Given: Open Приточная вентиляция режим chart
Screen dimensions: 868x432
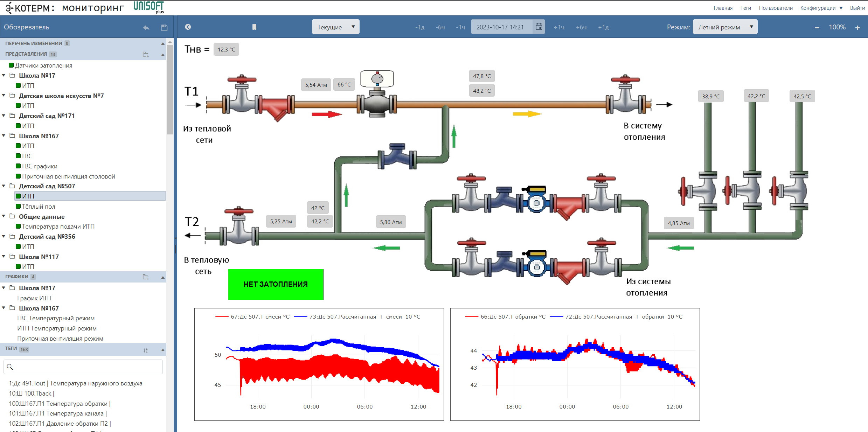Looking at the screenshot, I should click(x=60, y=338).
